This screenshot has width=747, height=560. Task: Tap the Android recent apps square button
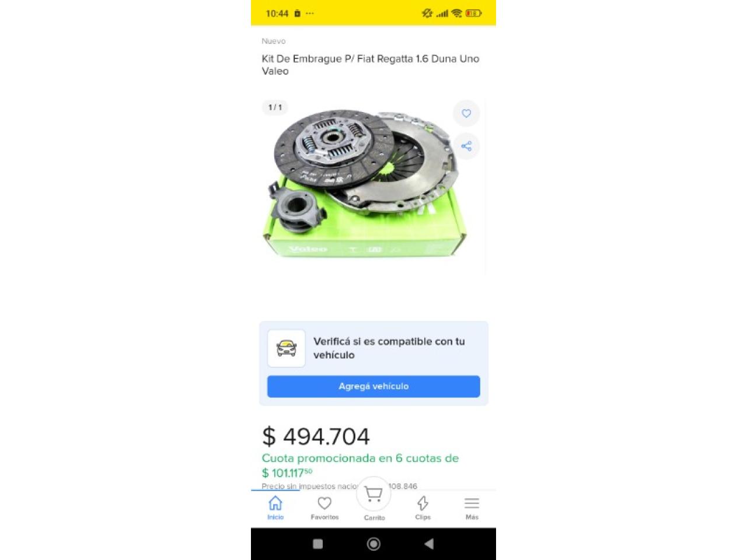pyautogui.click(x=318, y=544)
